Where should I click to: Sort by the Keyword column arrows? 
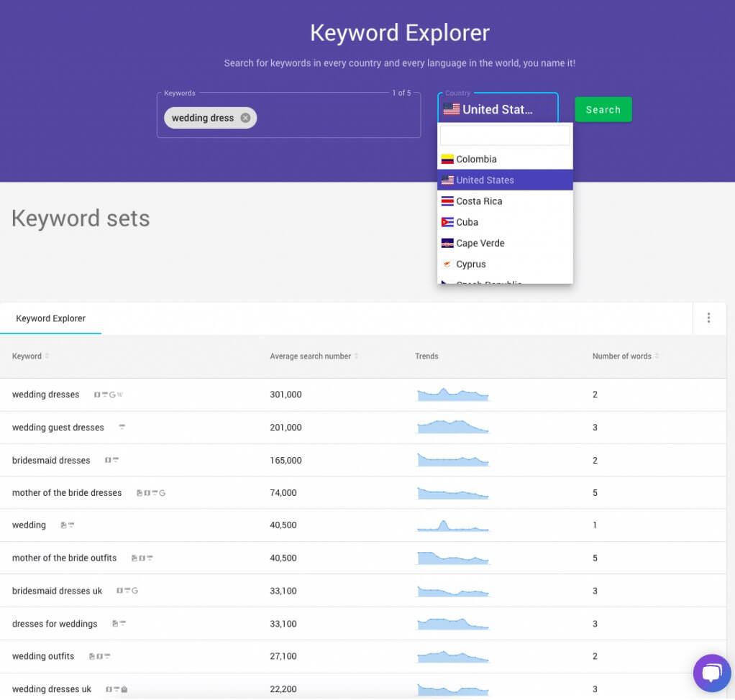[47, 356]
